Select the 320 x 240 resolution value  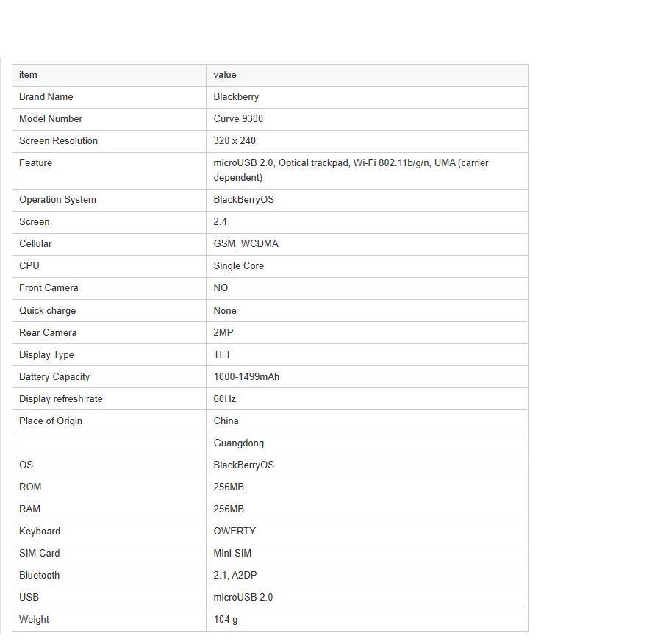click(x=235, y=140)
